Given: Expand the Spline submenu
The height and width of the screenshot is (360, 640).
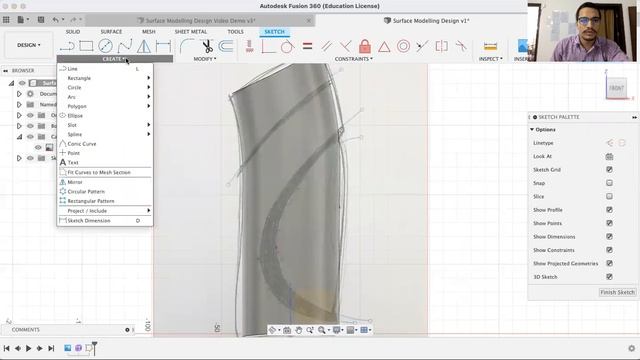Looking at the screenshot, I should pyautogui.click(x=105, y=134).
